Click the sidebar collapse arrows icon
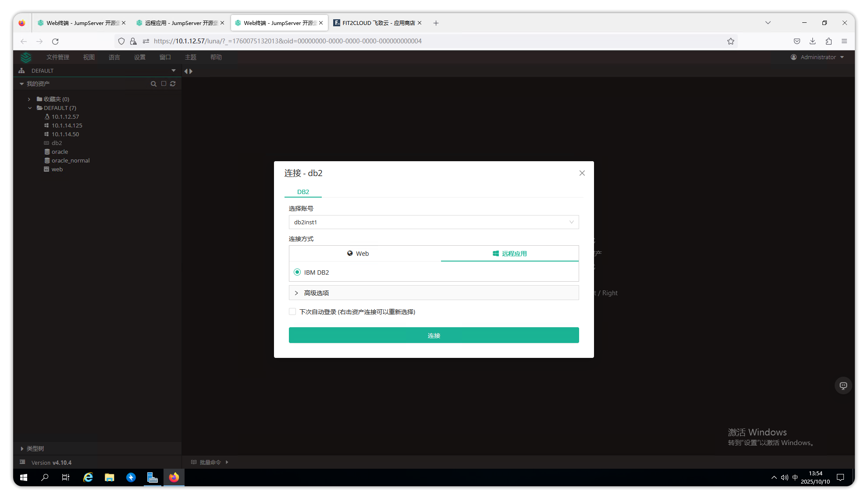This screenshot has height=495, width=868. (189, 71)
